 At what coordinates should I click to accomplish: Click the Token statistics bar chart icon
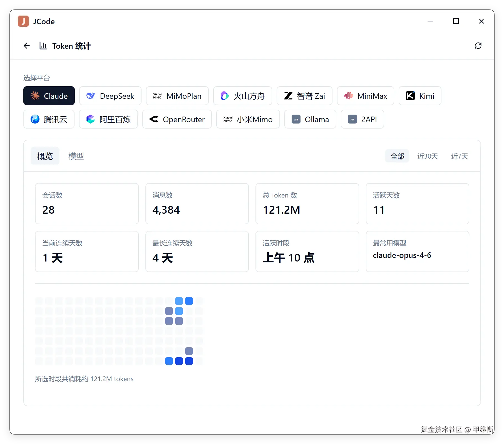click(x=43, y=46)
